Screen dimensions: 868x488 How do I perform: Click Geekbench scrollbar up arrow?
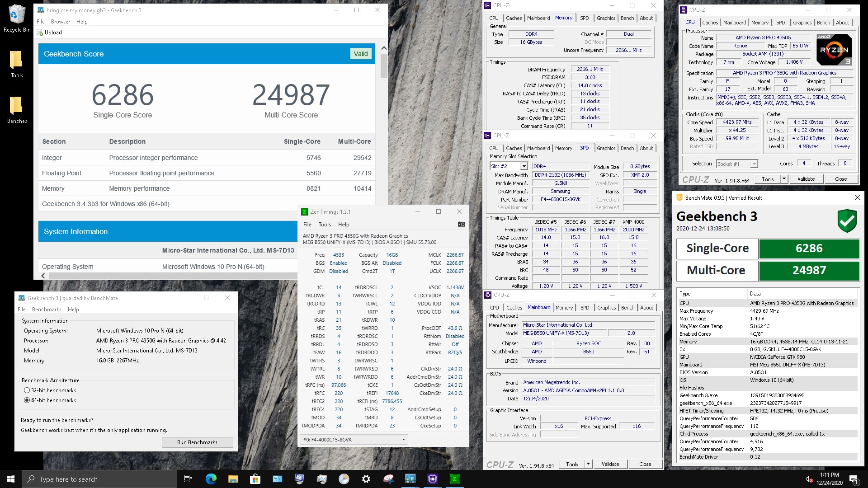tap(383, 48)
